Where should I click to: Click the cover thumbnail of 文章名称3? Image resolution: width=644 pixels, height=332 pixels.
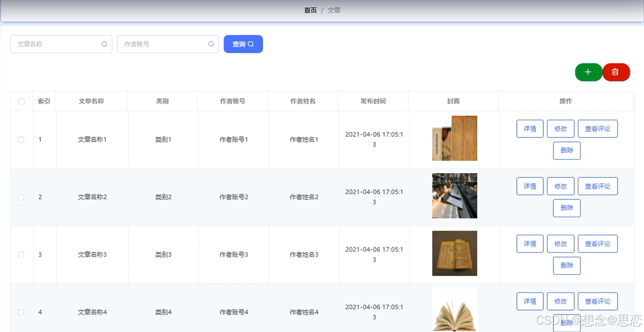pos(454,253)
